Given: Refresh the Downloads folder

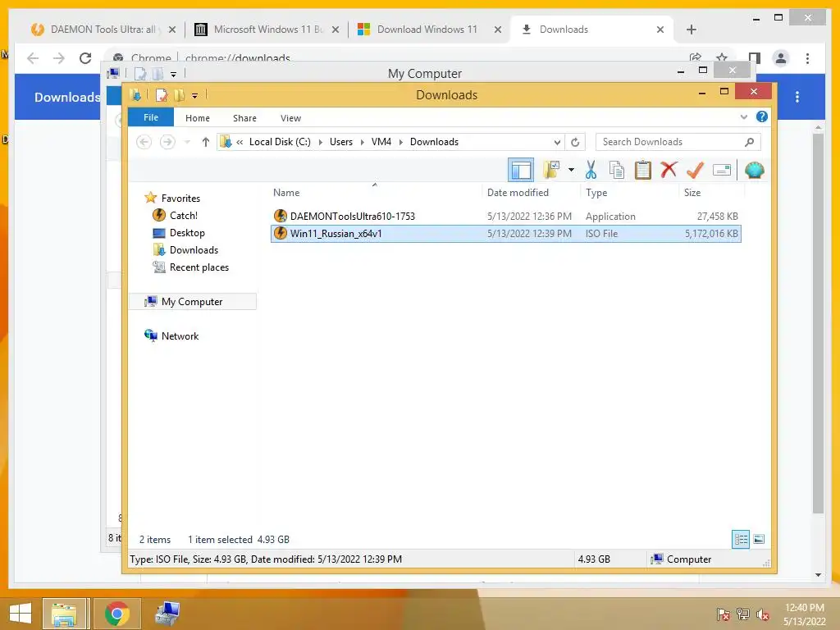Looking at the screenshot, I should [575, 142].
